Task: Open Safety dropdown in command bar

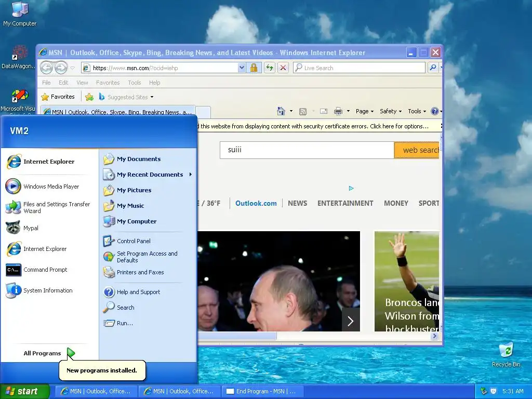Action: [x=391, y=111]
